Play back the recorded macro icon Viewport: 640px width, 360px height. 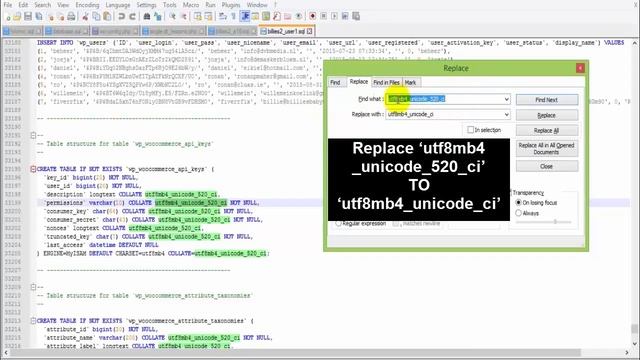(x=334, y=16)
